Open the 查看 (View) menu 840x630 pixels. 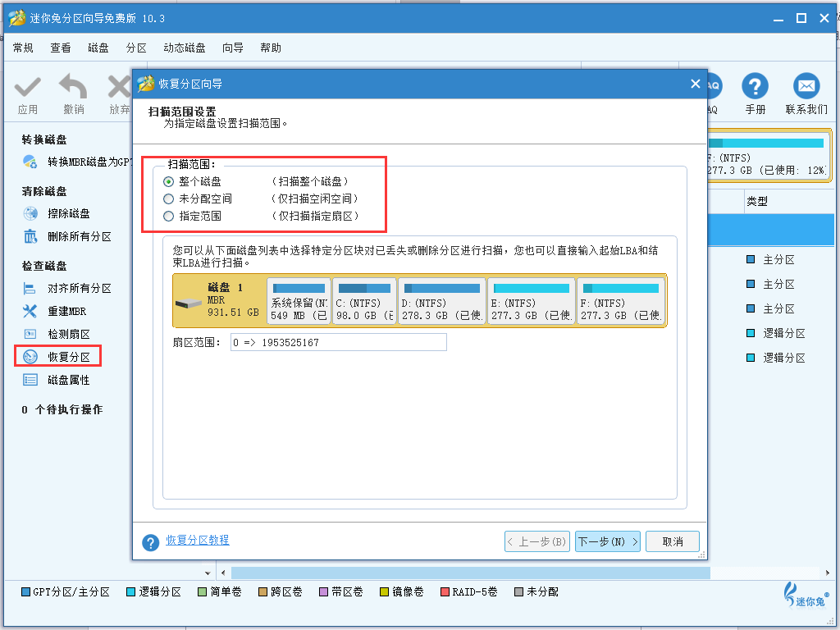(x=61, y=48)
